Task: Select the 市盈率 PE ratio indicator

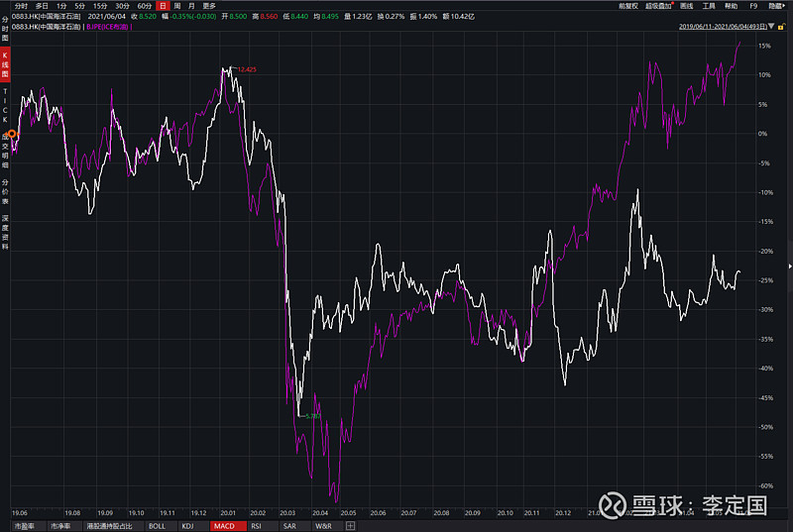Action: [x=24, y=526]
